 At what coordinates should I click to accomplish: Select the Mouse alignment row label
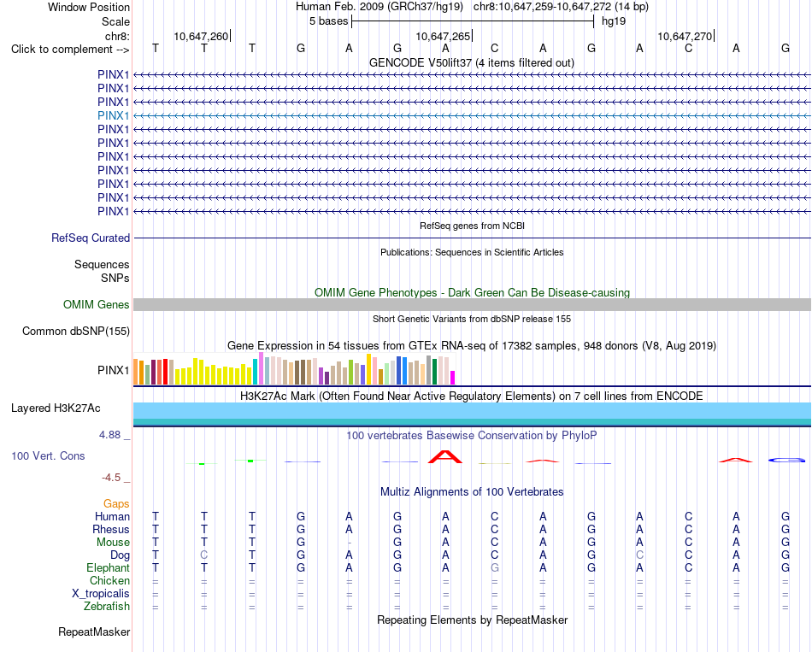pos(113,543)
